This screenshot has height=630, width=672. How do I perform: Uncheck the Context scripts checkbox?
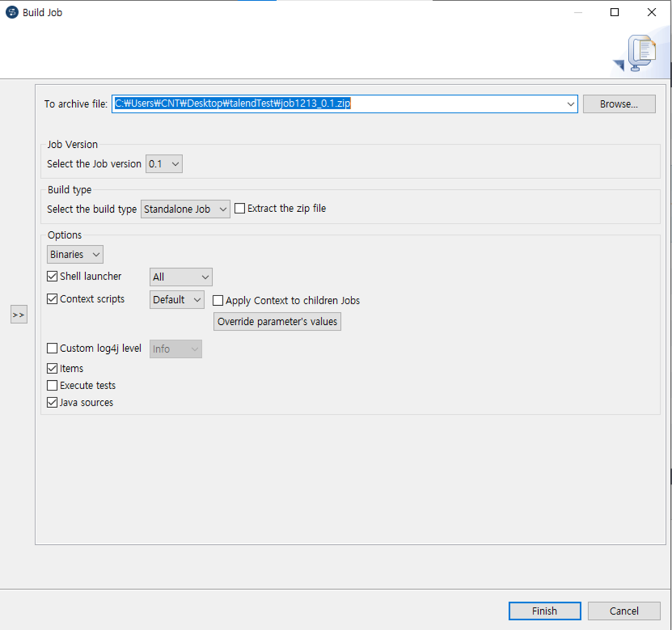point(52,299)
